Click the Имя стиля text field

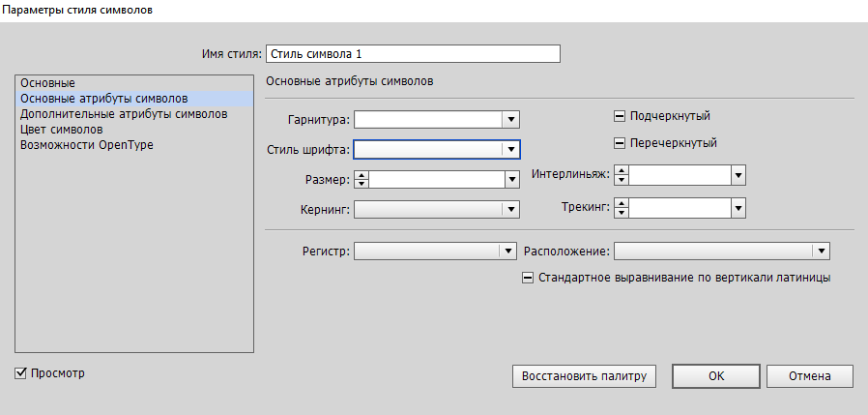coord(413,53)
